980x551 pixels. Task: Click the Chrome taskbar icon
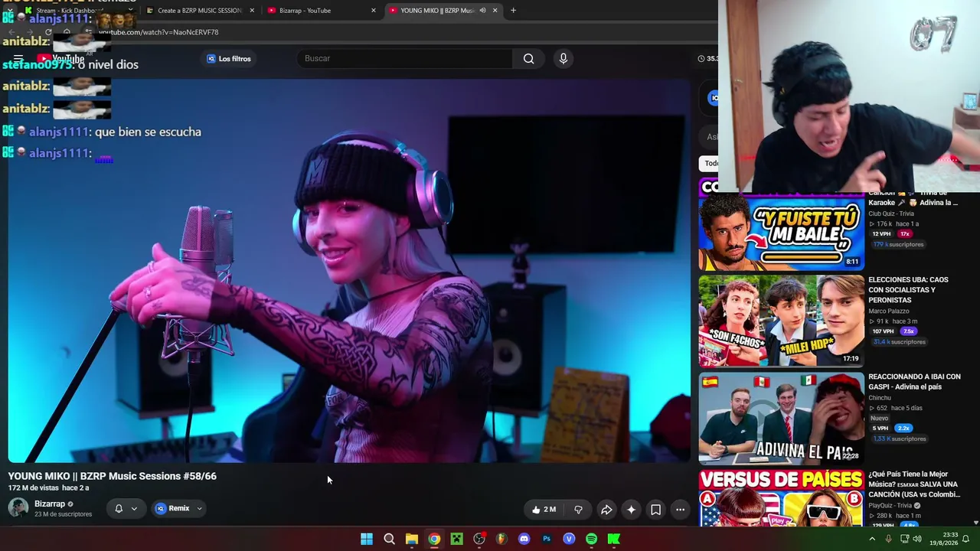click(434, 540)
